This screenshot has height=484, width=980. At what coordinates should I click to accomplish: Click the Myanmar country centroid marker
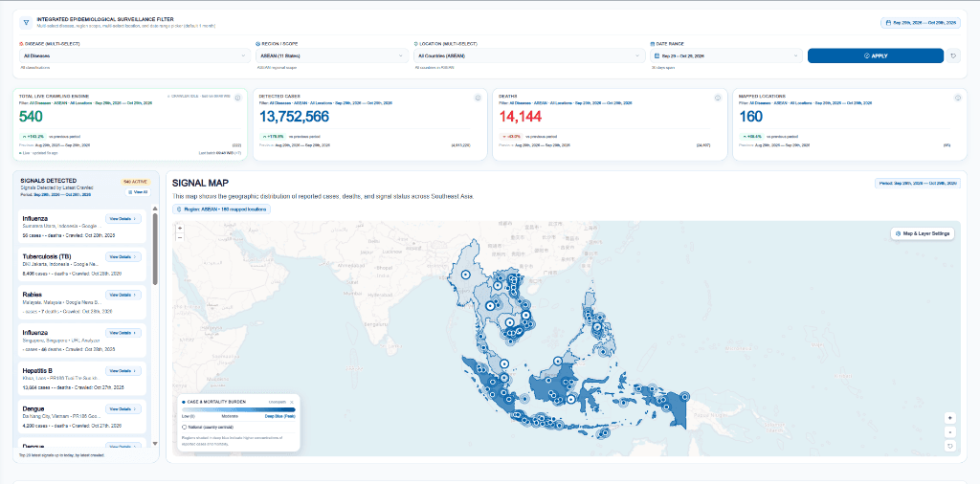[465, 275]
